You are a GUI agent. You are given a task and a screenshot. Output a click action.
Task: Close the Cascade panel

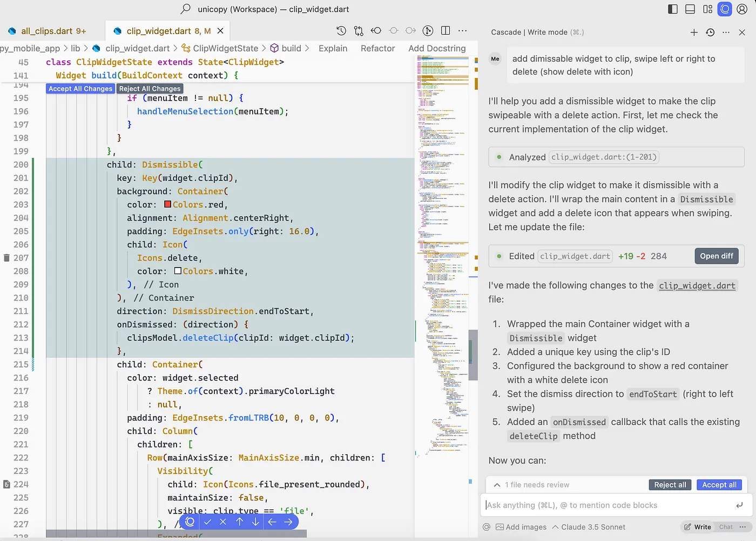742,32
